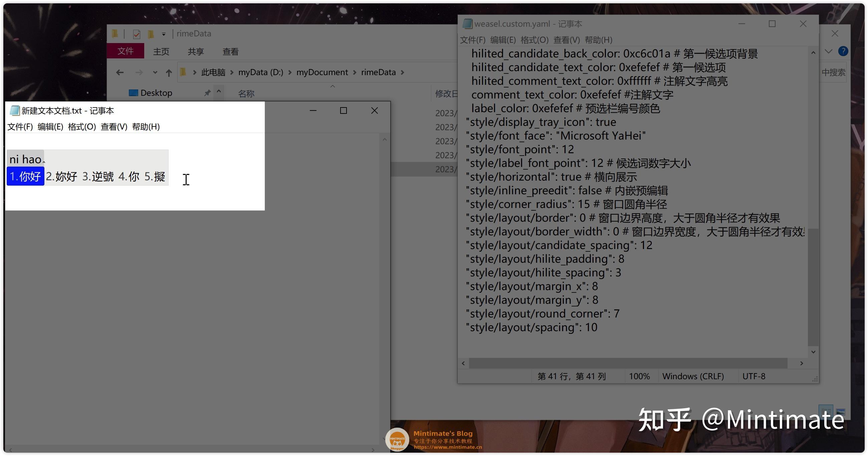Click the highlighted 1.你好 candidate
868x456 pixels.
pyautogui.click(x=25, y=176)
